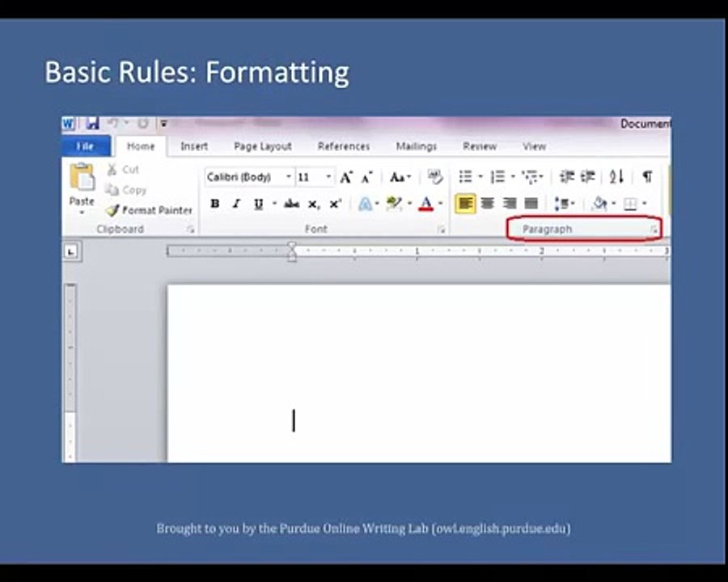Image resolution: width=728 pixels, height=582 pixels.
Task: Switch to the Insert tab
Action: (x=194, y=146)
